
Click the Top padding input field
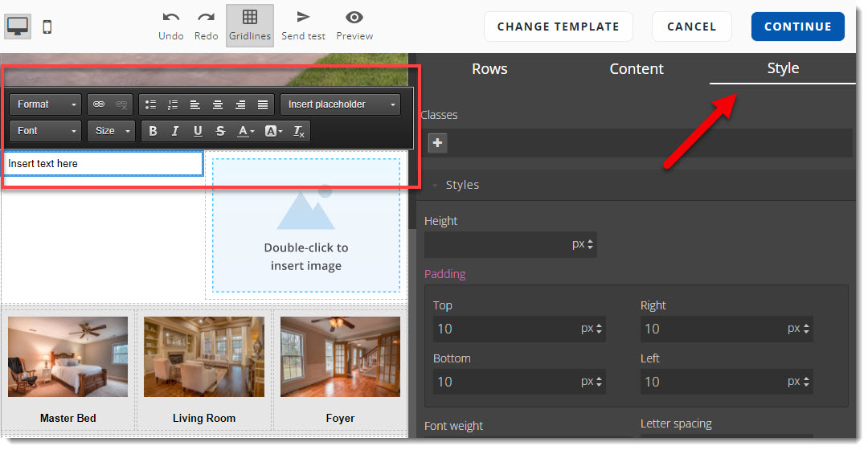click(505, 329)
